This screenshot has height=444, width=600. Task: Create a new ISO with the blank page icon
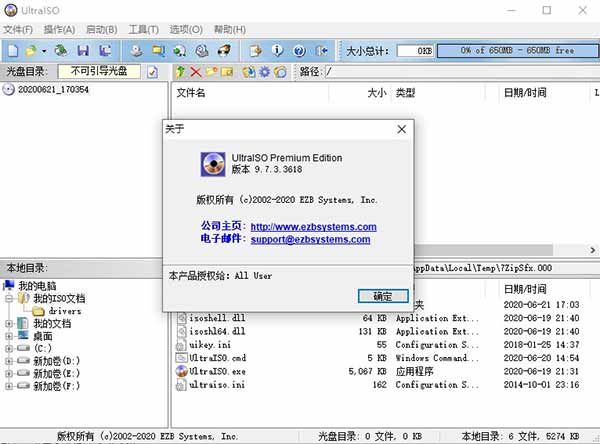[x=13, y=51]
